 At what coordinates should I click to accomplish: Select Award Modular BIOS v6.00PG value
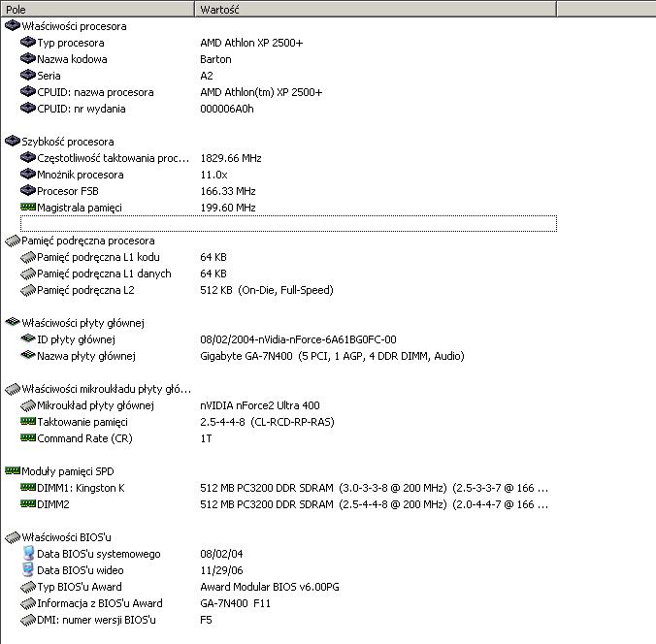point(270,587)
